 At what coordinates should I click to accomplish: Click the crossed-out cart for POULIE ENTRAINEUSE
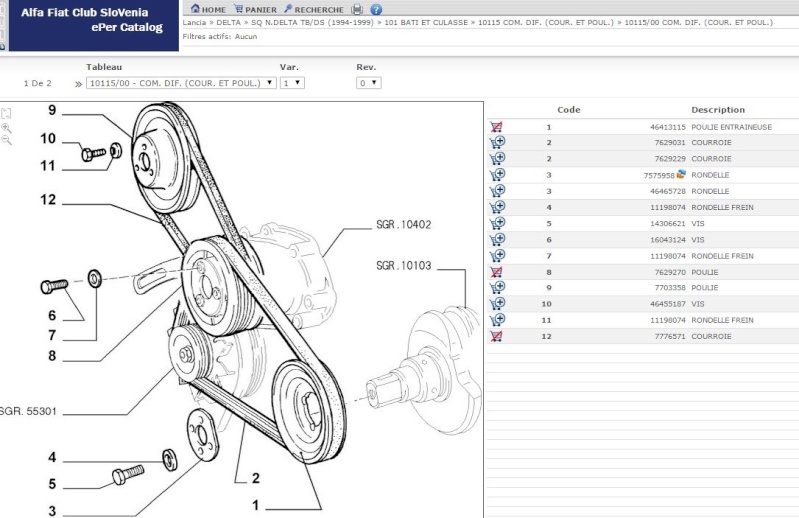(x=496, y=127)
